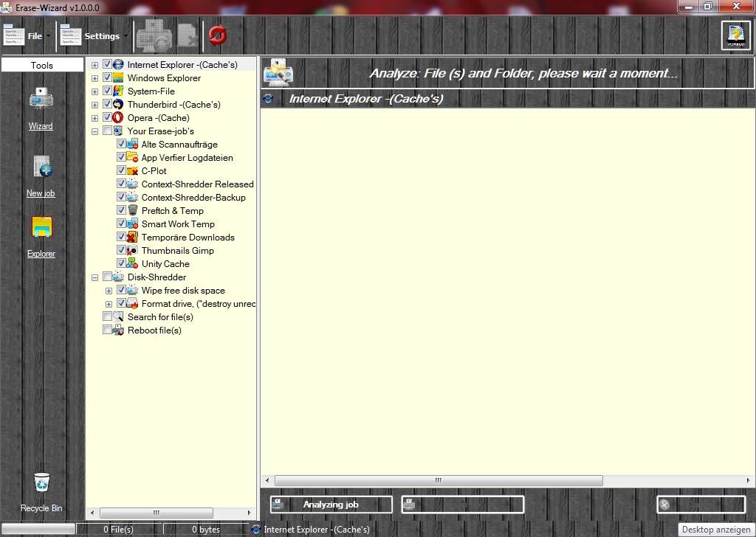The image size is (756, 537).
Task: Click the tree panel horizontal scrollbar
Action: (x=171, y=513)
